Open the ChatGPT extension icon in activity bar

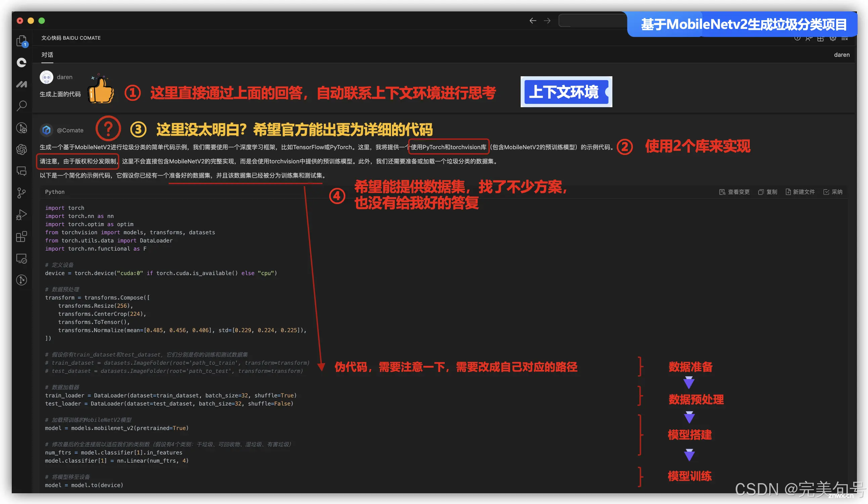22,149
